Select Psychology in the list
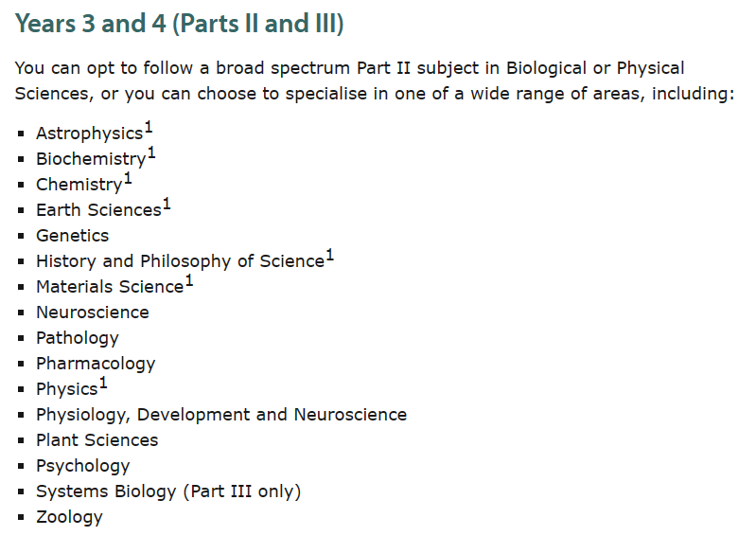Viewport: 756px width, 536px height. [x=83, y=466]
